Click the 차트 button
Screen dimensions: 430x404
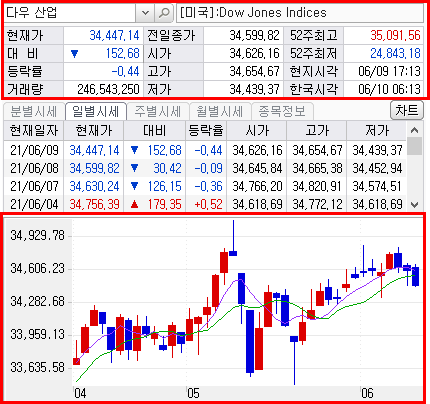click(407, 110)
